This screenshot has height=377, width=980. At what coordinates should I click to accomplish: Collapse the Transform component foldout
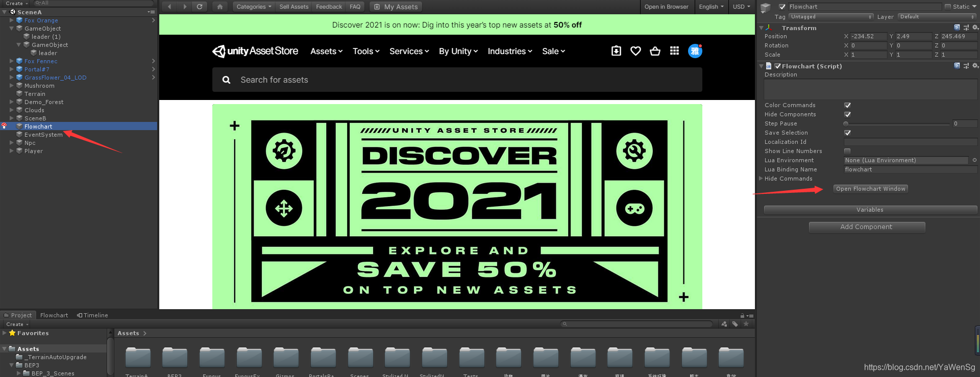pyautogui.click(x=761, y=28)
